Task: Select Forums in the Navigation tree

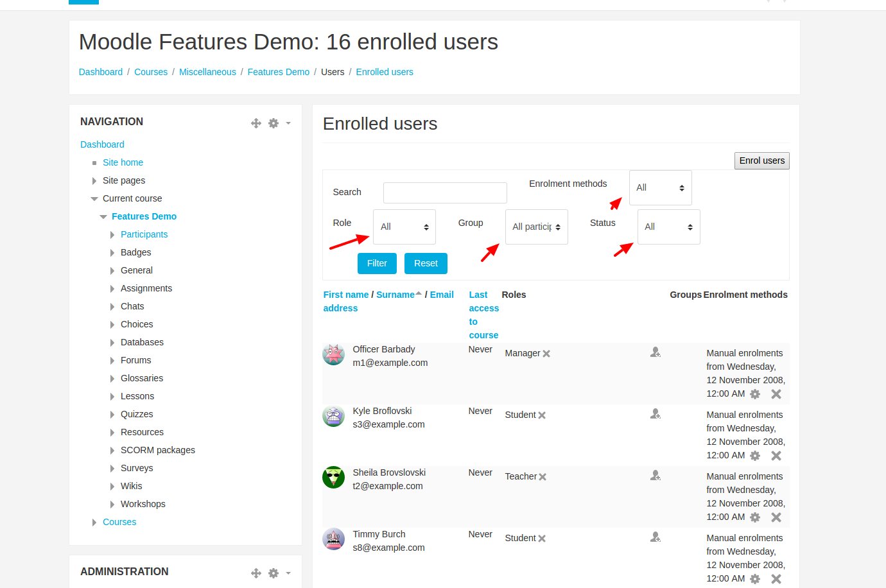Action: click(136, 360)
